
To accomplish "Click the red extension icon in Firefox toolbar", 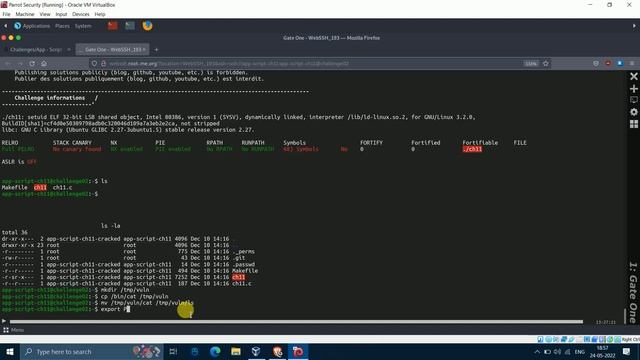I will [608, 64].
